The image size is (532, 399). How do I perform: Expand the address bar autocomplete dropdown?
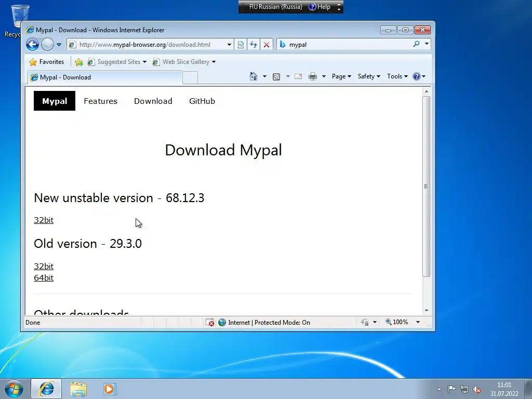(229, 45)
